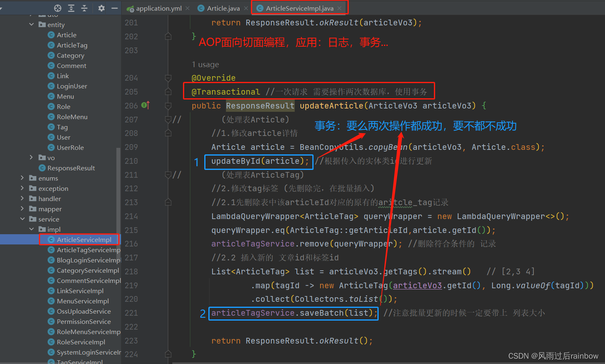The image size is (605, 364).
Task: Toggle fold marker at line 206 method start
Action: click(168, 106)
